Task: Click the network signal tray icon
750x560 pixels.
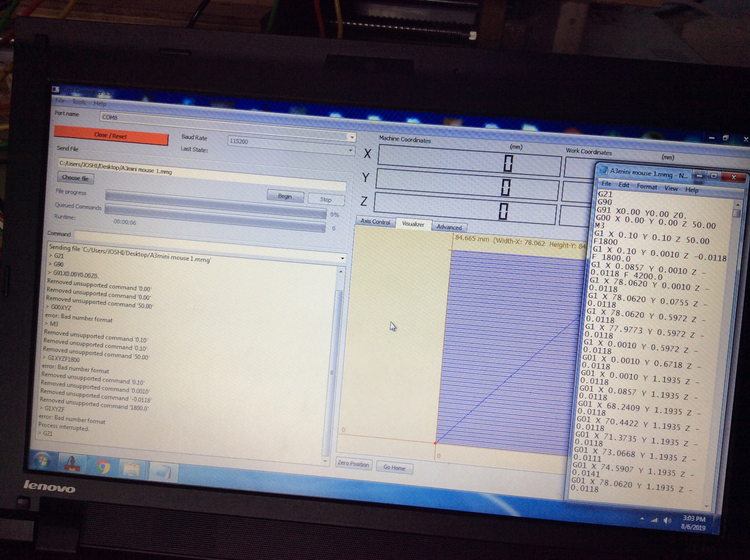Action: coord(655,520)
